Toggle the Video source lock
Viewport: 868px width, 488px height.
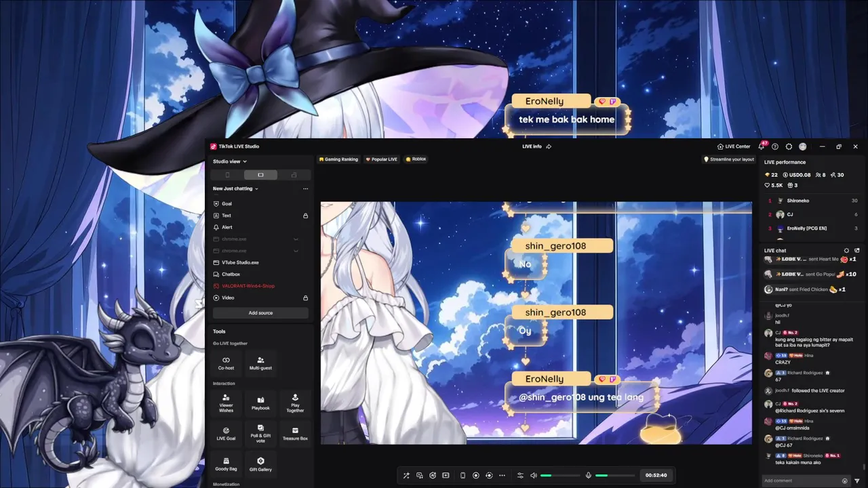click(305, 298)
